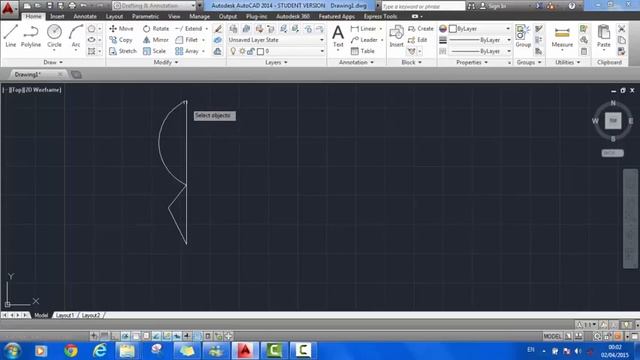This screenshot has height=360, width=640.
Task: Choose the Circle tool in Draw panel
Action: (x=54, y=36)
